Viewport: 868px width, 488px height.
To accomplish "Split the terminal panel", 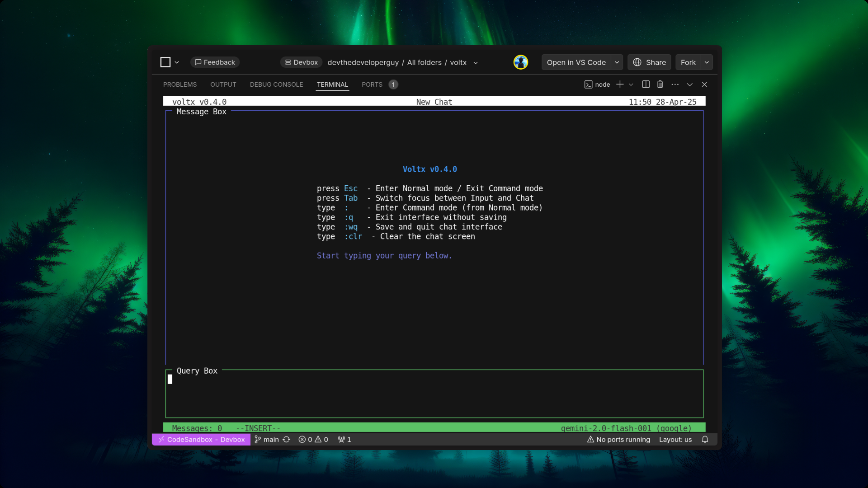I will click(x=646, y=84).
